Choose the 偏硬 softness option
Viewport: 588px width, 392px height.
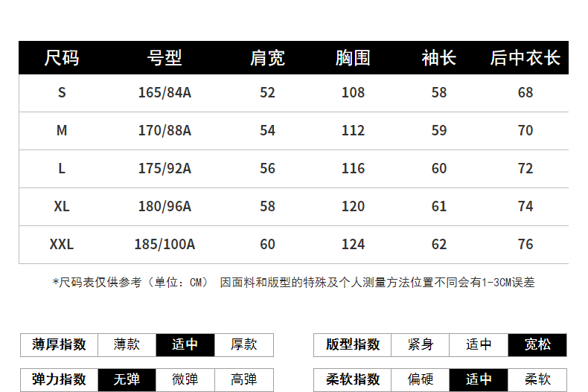coord(420,379)
